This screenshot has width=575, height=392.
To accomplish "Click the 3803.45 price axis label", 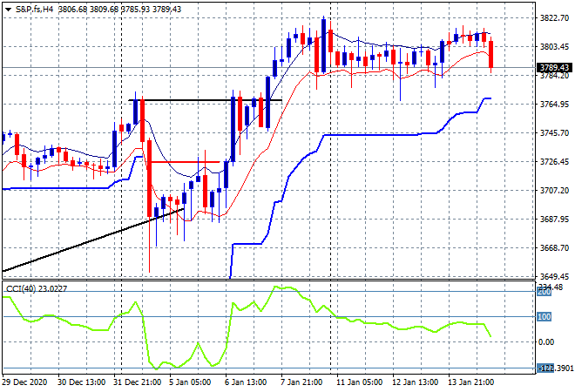I will pos(554,46).
